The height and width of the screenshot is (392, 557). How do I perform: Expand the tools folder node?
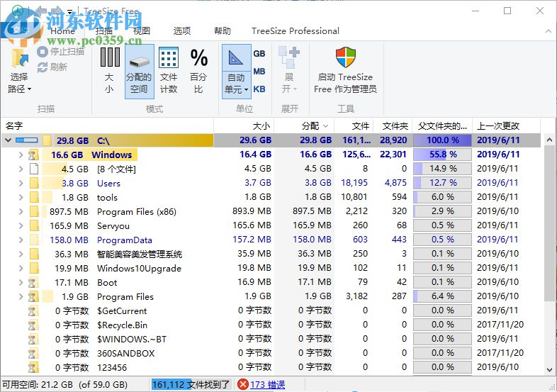click(21, 197)
